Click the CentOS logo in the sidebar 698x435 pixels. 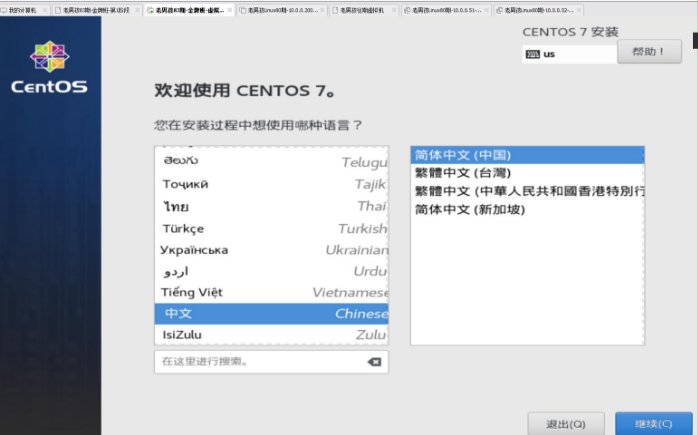tap(49, 68)
